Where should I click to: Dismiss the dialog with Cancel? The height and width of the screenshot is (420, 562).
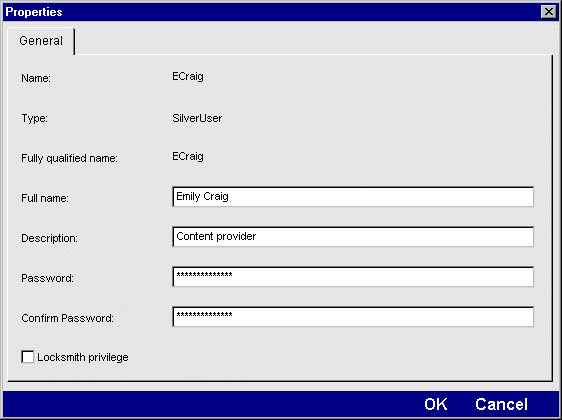pos(501,404)
